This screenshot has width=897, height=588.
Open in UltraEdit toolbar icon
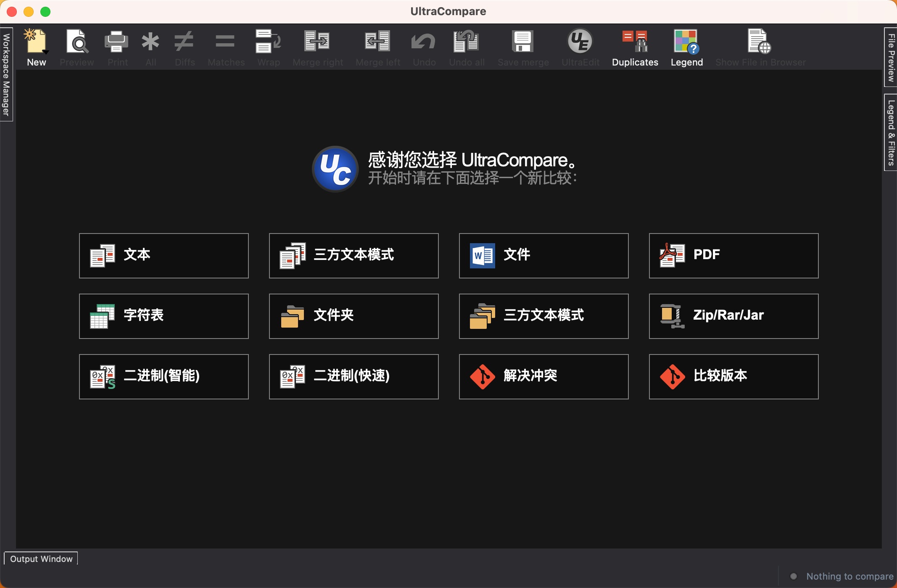pyautogui.click(x=580, y=41)
